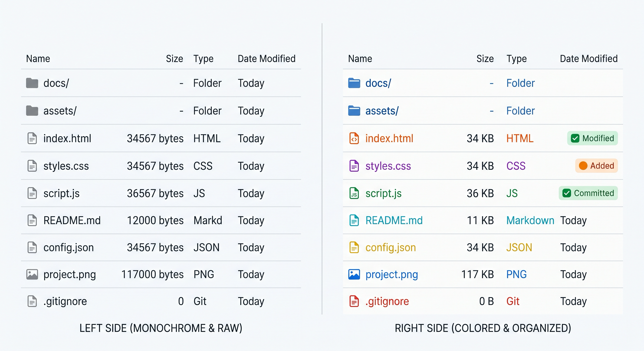Open the blue docs/ folder icon, right list
644x351 pixels.
[x=354, y=83]
